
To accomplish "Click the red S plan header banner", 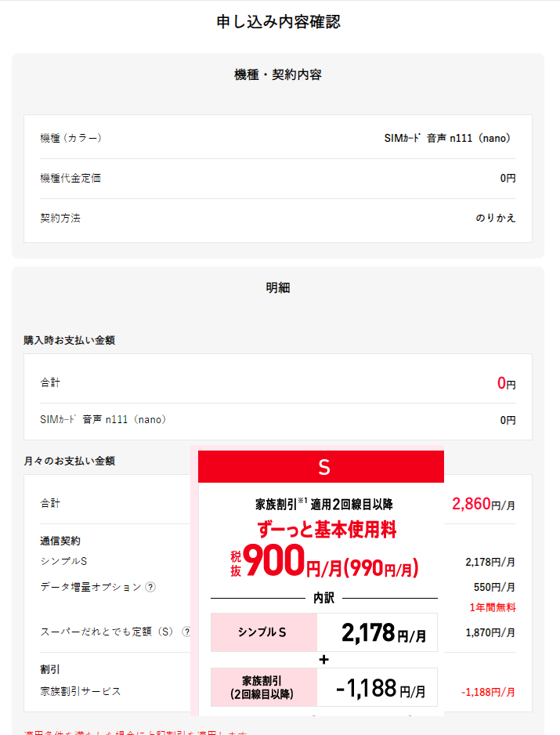I will (x=321, y=467).
